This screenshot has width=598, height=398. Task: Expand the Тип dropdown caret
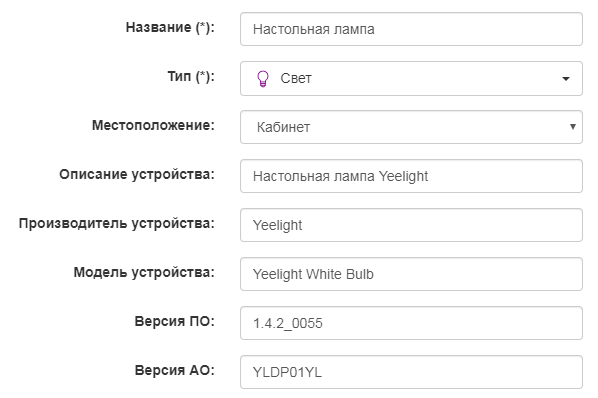click(566, 79)
